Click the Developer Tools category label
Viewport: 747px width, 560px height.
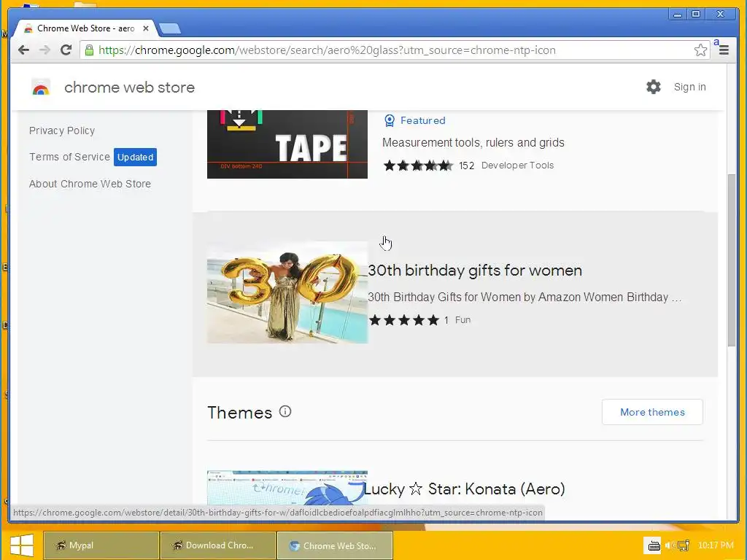point(517,166)
